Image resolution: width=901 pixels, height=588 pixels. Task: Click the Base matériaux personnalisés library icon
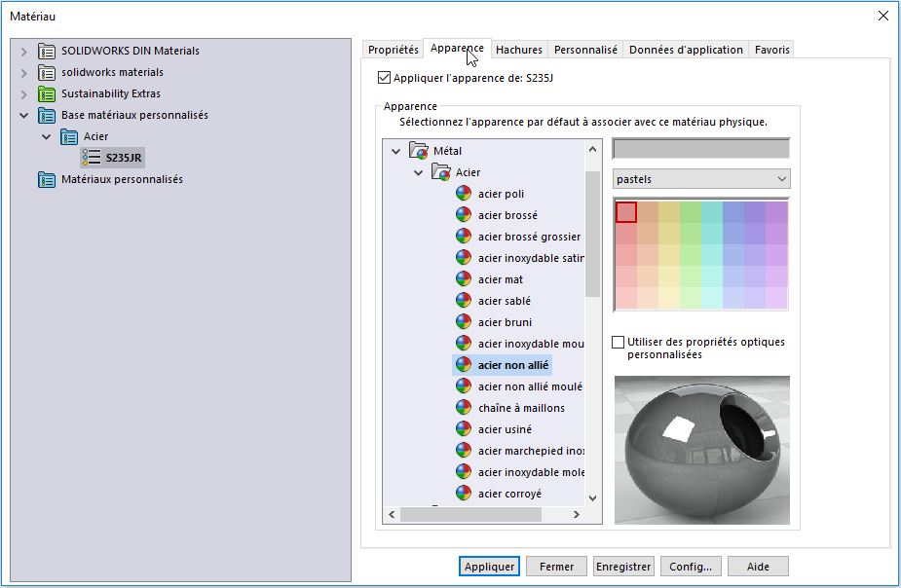tap(47, 116)
